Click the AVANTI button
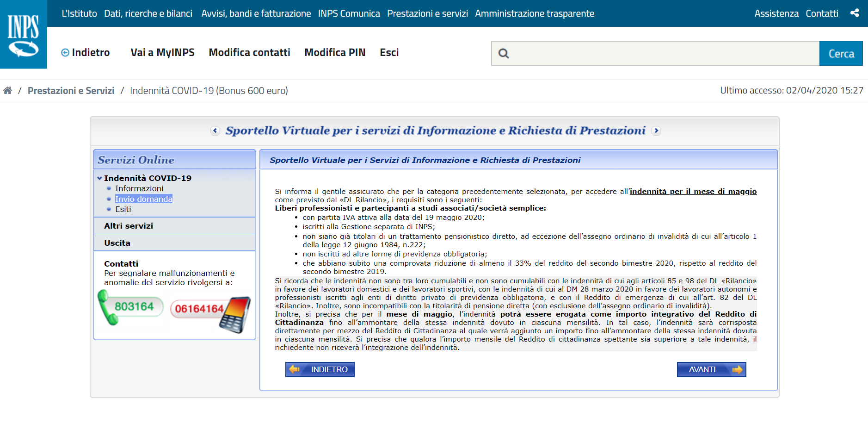 click(712, 369)
